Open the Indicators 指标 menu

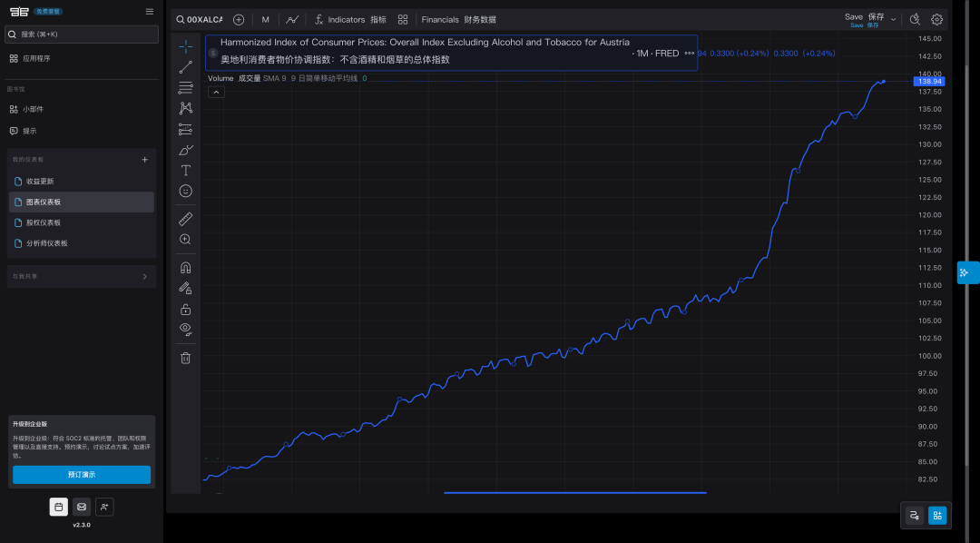tap(350, 19)
